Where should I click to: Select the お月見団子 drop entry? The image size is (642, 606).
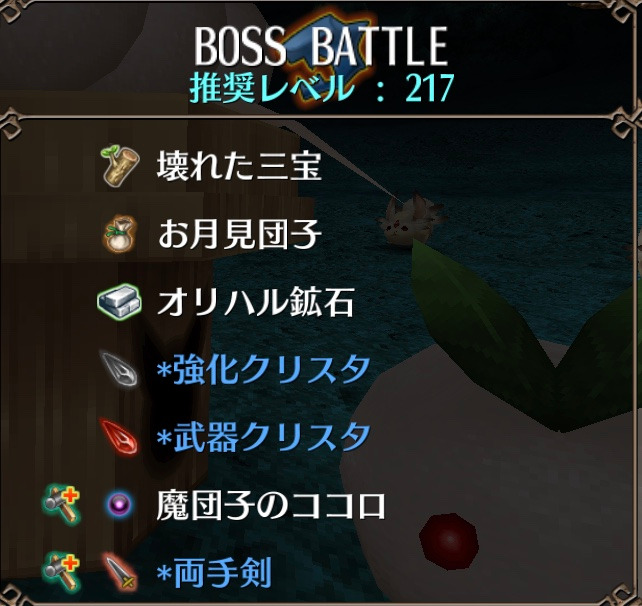point(240,233)
